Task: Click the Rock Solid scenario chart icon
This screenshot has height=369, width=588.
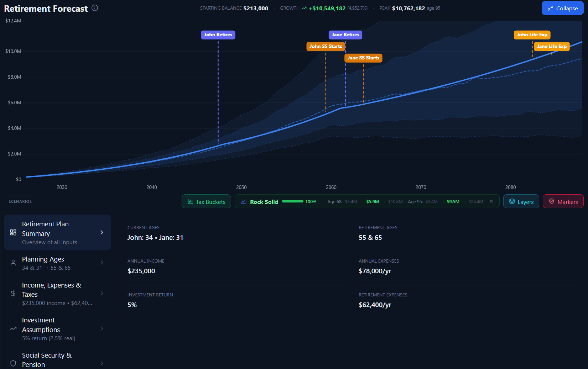Action: [244, 201]
